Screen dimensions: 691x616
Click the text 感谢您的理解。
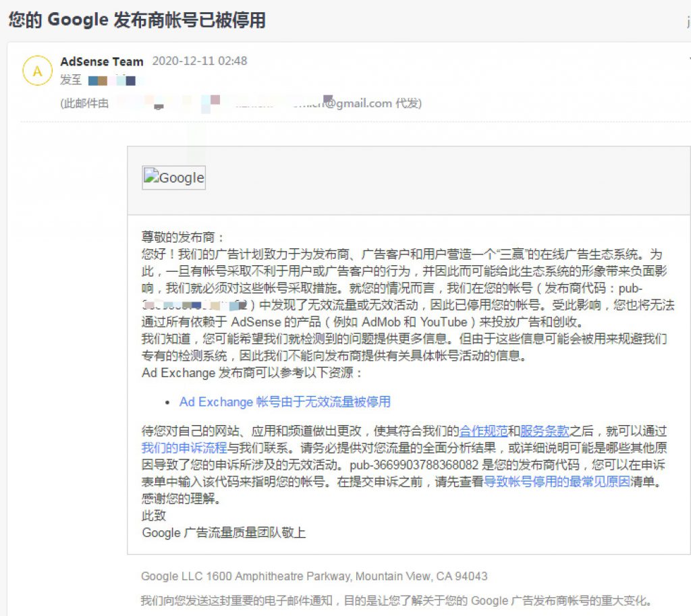(181, 499)
